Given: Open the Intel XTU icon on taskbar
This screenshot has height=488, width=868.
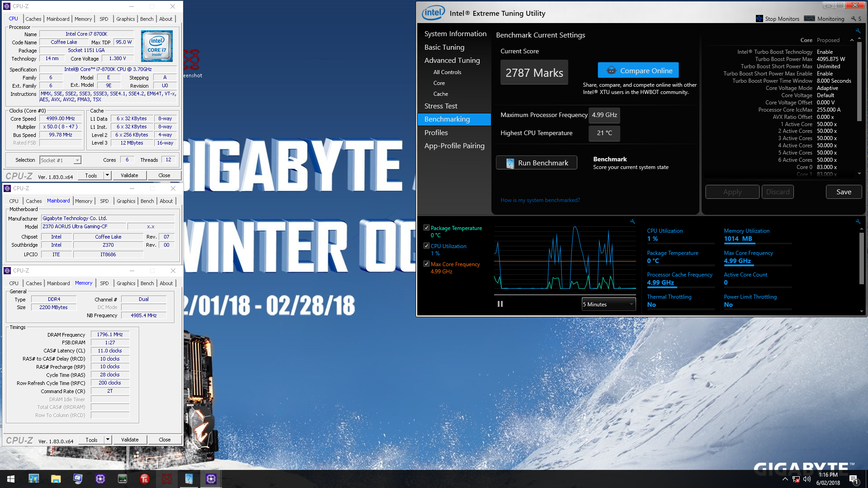Looking at the screenshot, I should [x=189, y=479].
